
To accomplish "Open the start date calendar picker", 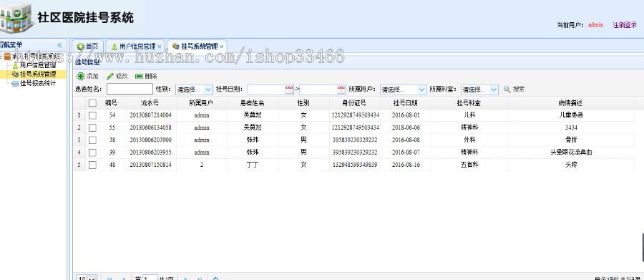I will [289, 90].
